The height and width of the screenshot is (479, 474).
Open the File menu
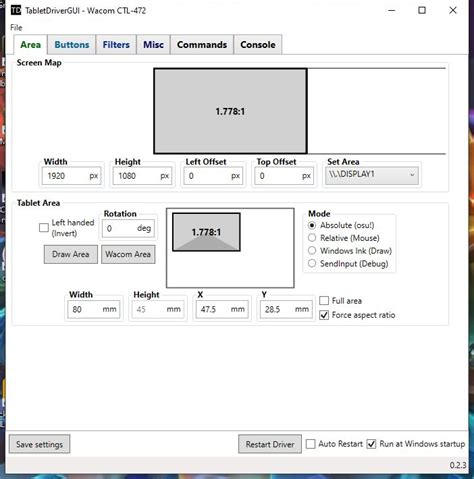pyautogui.click(x=16, y=27)
